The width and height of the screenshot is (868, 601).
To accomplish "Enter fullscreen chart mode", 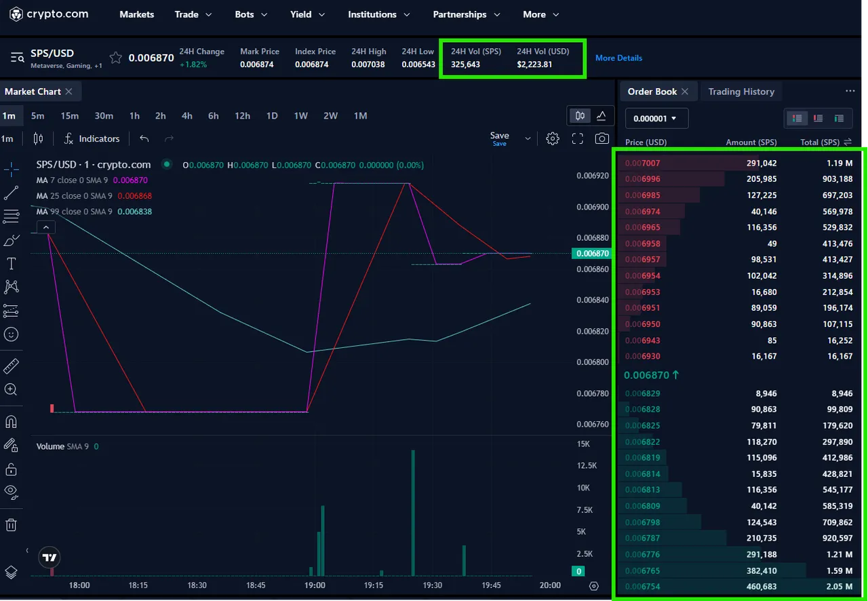I will [x=578, y=138].
